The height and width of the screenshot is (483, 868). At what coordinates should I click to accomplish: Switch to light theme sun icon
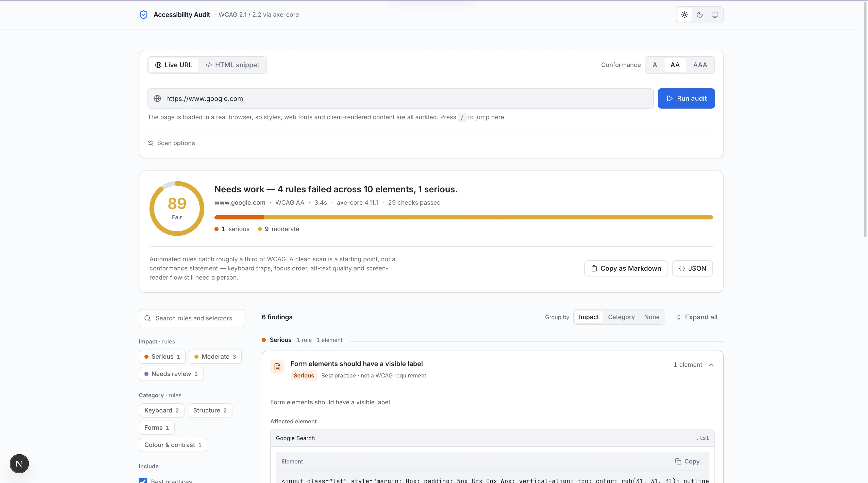(684, 15)
